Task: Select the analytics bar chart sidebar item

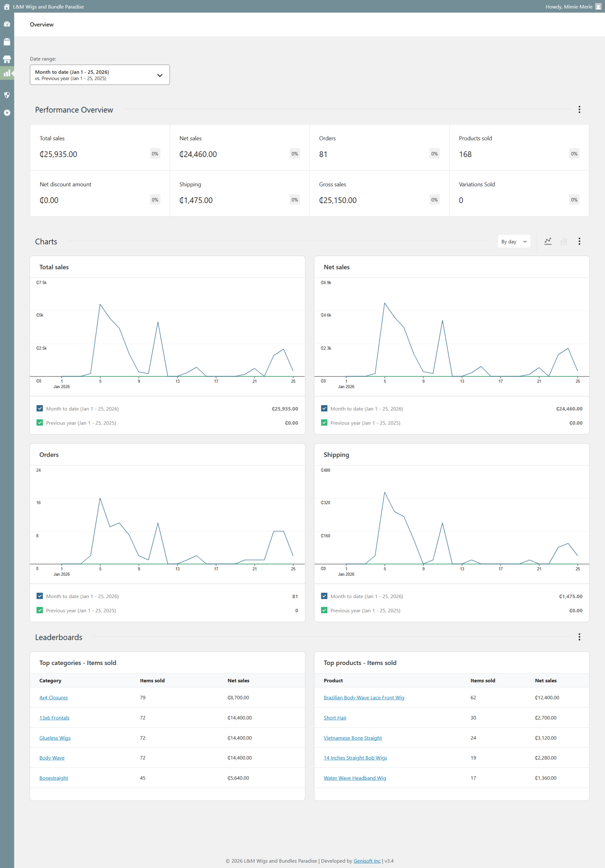Action: coord(7,73)
